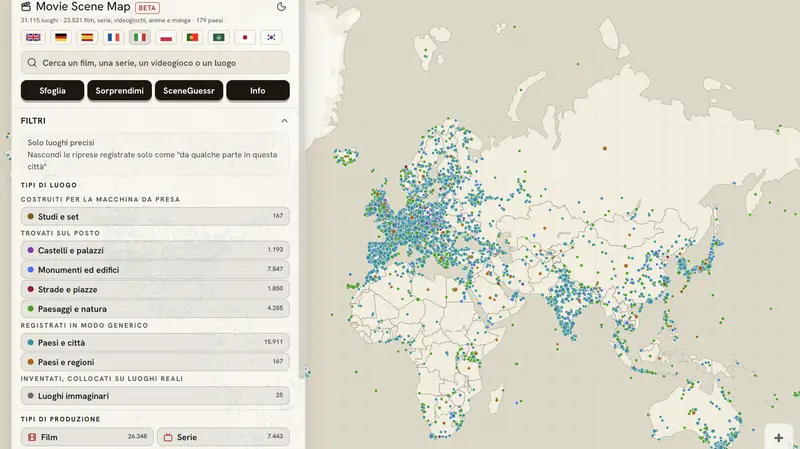Click the TROVATI SUL POSTO label

click(60, 233)
